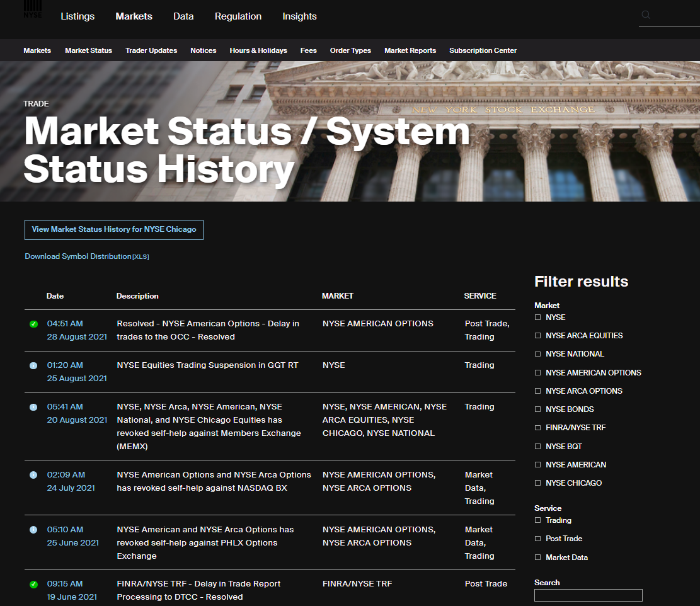
Task: Toggle NYSE NATIONAL filter checkbox
Action: [537, 354]
